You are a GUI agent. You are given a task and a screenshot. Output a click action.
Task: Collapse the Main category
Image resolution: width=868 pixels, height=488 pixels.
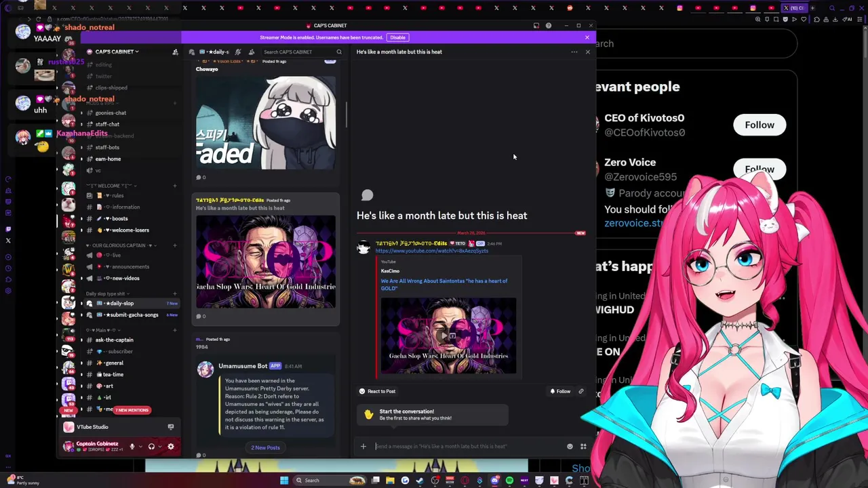tap(102, 329)
